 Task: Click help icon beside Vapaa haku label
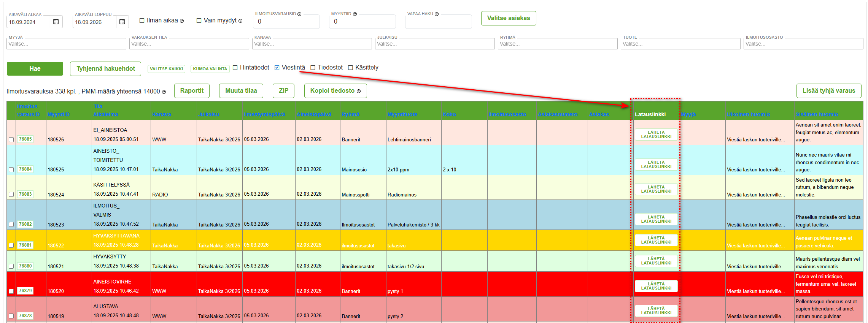point(437,14)
